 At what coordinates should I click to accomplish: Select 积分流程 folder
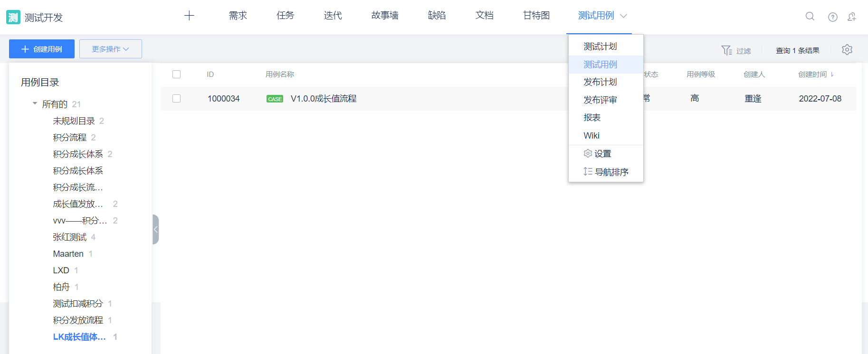pyautogui.click(x=70, y=138)
